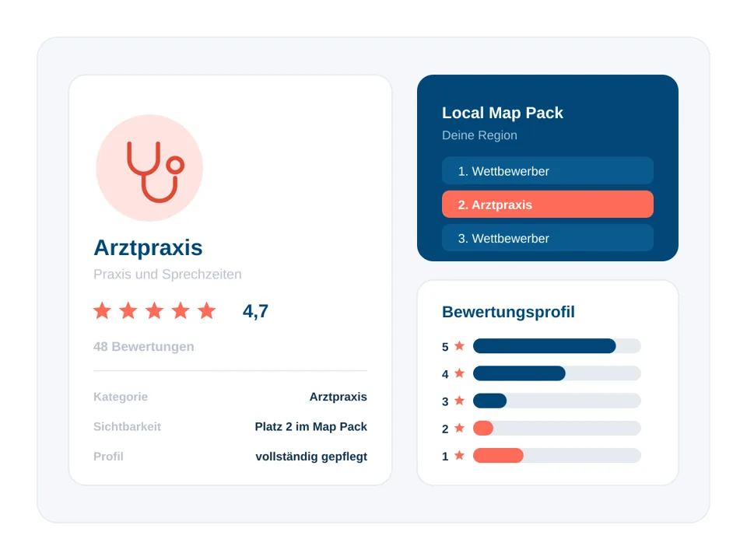Click the "4,7" rating value
The height and width of the screenshot is (560, 747).
[x=255, y=311]
